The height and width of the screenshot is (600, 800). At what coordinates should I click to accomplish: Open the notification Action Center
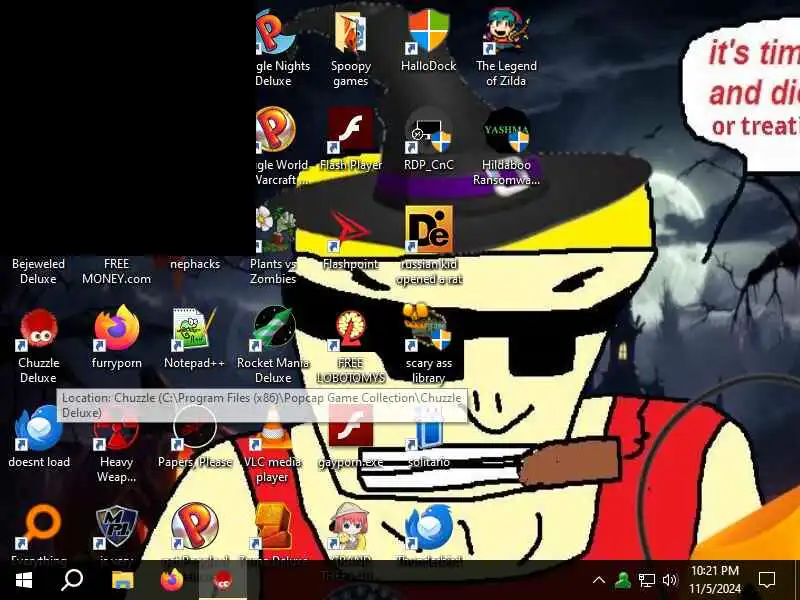click(767, 580)
